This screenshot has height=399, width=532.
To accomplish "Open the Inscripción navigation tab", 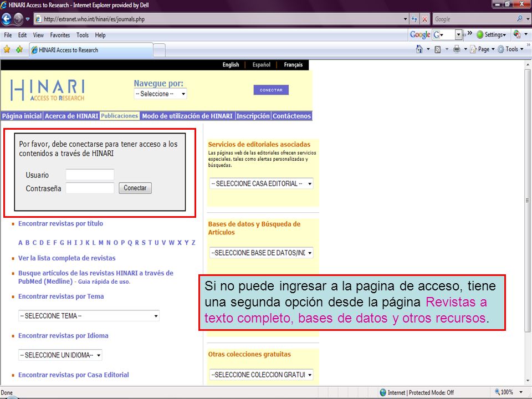I will click(x=253, y=116).
